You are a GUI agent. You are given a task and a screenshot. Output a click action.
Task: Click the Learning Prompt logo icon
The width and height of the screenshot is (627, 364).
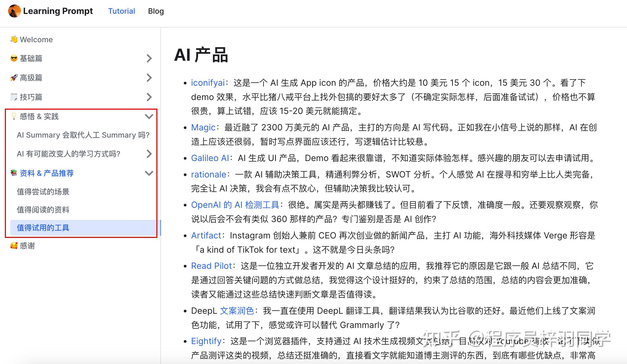15,11
